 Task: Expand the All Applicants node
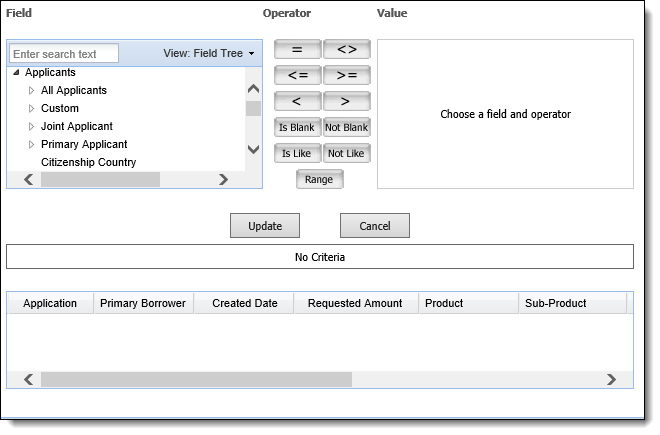[31, 91]
